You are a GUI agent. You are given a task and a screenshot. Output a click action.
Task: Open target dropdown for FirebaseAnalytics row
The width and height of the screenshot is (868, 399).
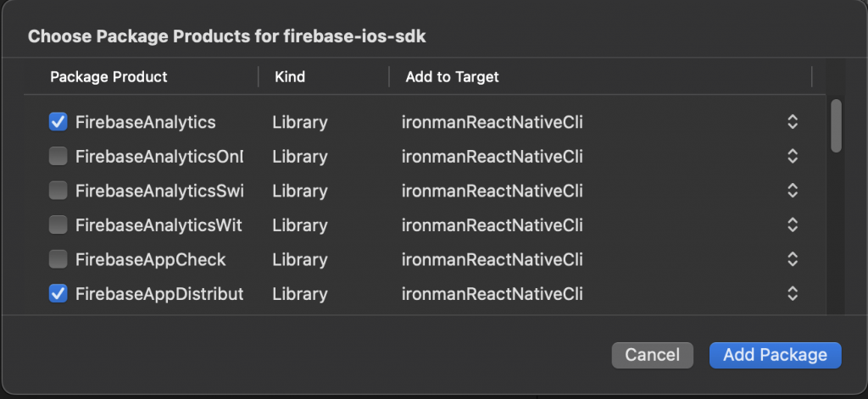792,122
